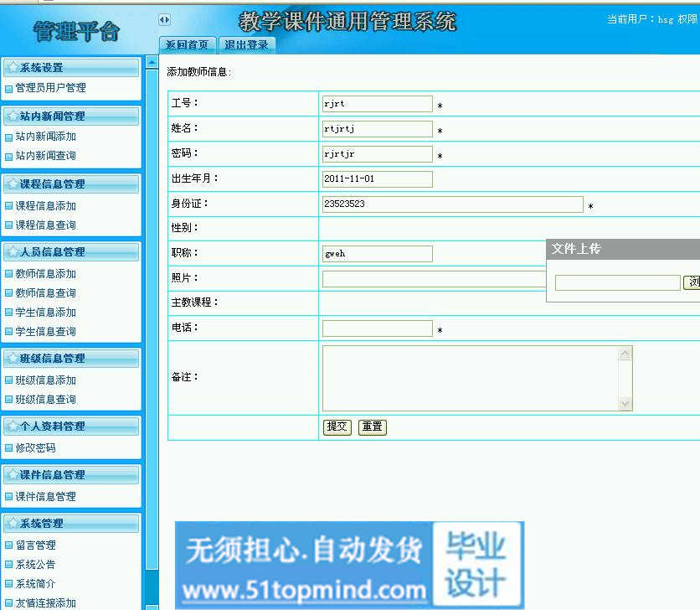Click inside the 备注 textarea
700x610 pixels.
click(x=471, y=378)
